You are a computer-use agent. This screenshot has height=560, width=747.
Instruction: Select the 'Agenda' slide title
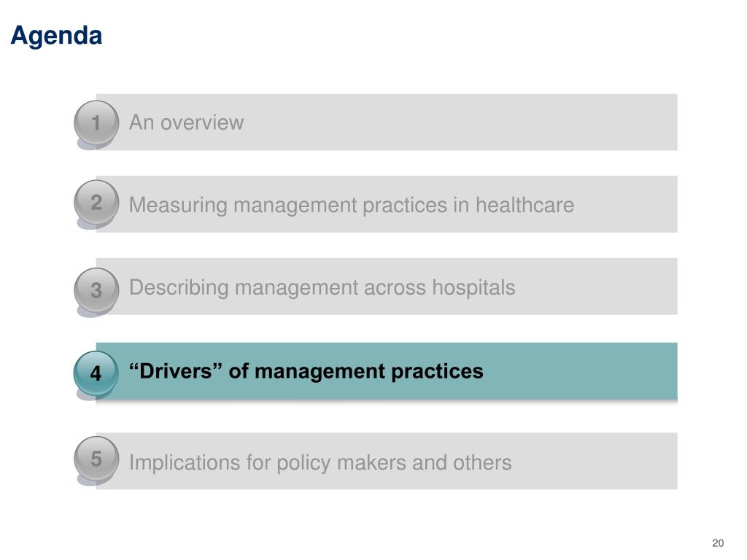click(56, 36)
